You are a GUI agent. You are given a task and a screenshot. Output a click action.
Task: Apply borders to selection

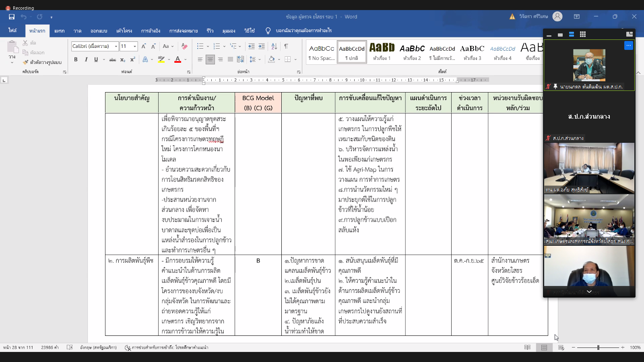coord(288,60)
